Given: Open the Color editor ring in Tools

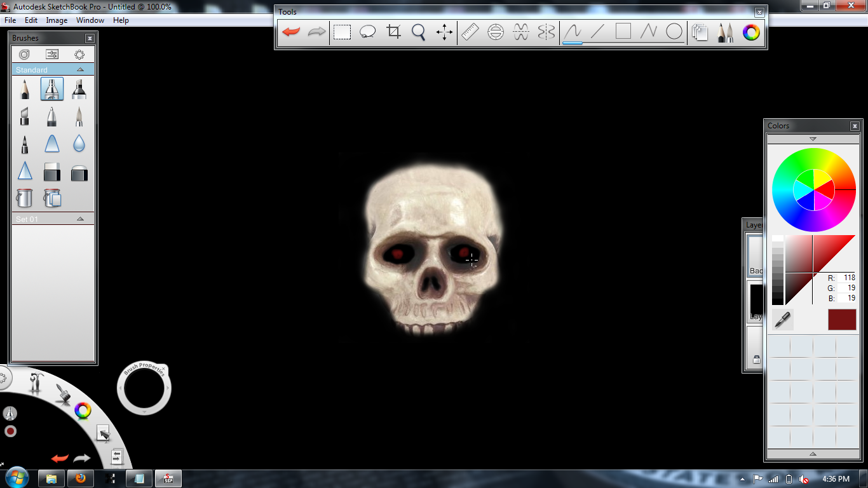Looking at the screenshot, I should pos(751,32).
